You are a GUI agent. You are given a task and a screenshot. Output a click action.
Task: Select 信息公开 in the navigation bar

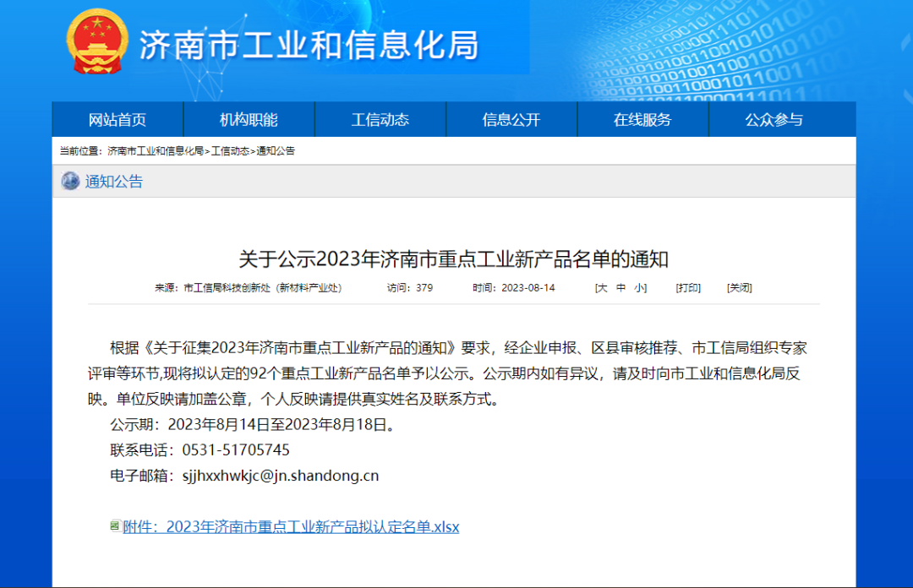tap(511, 120)
